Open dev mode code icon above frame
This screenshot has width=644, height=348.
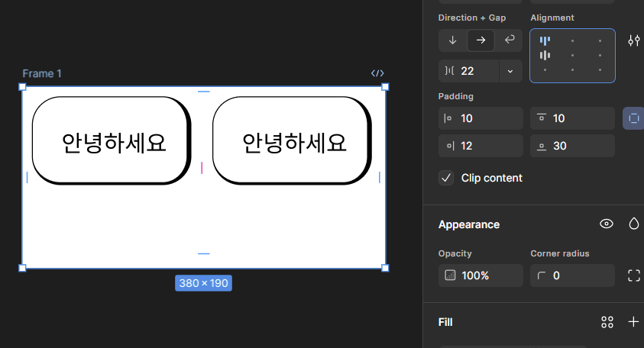pos(377,73)
